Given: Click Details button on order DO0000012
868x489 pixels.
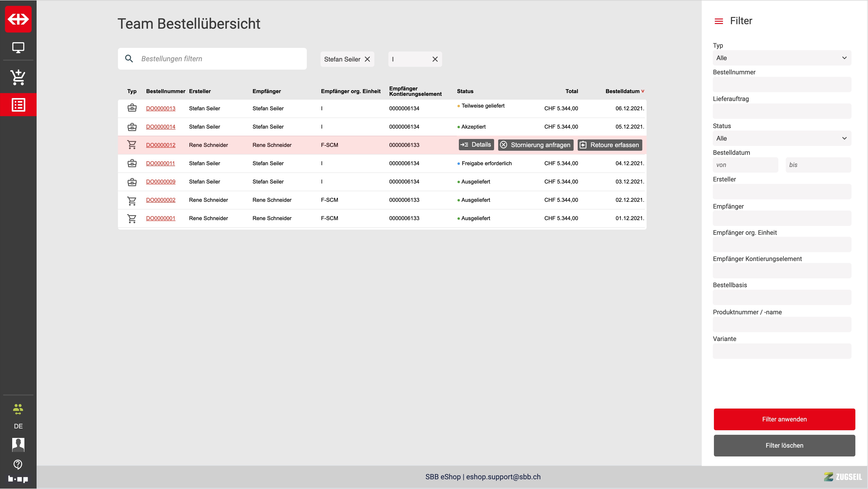Looking at the screenshot, I should [x=476, y=145].
